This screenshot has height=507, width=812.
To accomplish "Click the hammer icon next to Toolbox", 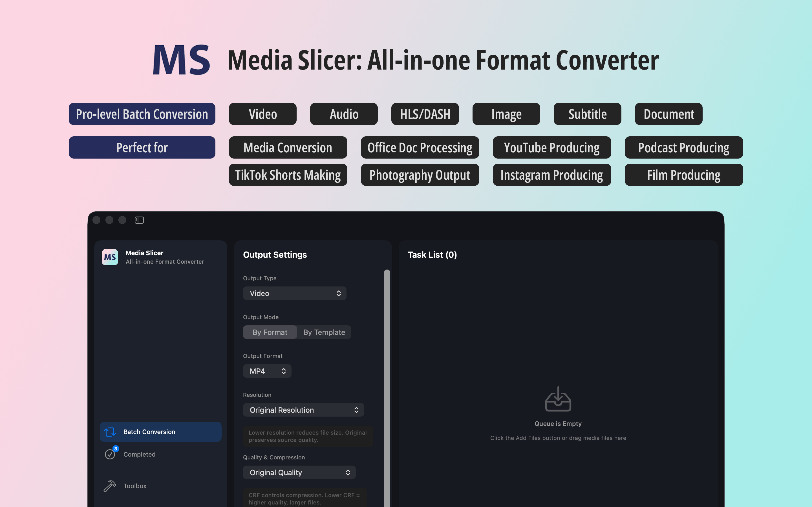I will click(109, 486).
